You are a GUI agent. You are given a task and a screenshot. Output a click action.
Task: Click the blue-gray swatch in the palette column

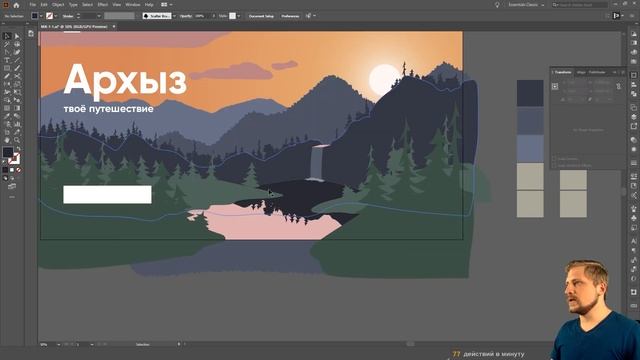pos(530,148)
